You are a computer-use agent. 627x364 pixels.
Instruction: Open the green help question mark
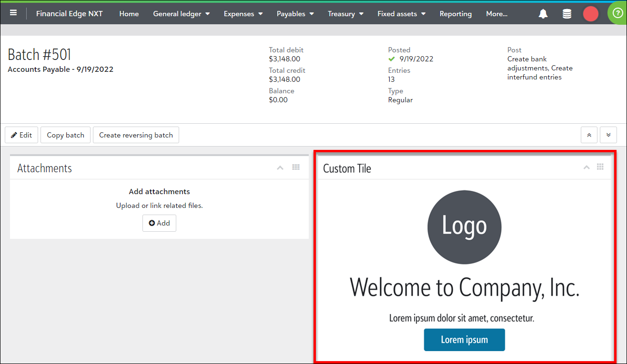click(617, 13)
